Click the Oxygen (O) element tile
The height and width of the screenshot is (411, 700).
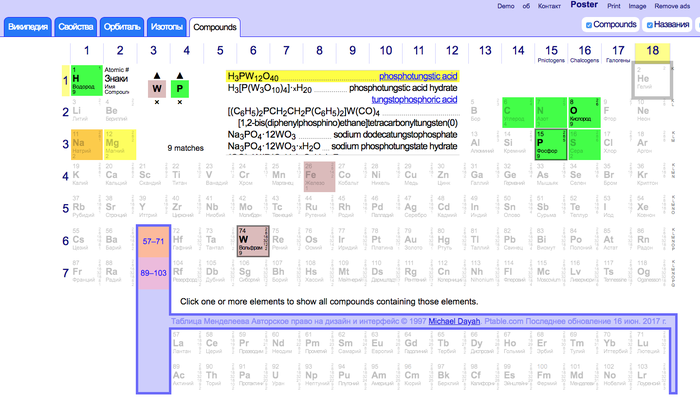pos(582,113)
